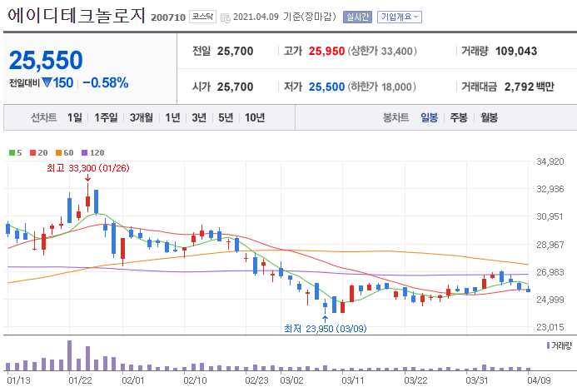Click the 거래대금 value 2,792 백만

click(x=530, y=87)
